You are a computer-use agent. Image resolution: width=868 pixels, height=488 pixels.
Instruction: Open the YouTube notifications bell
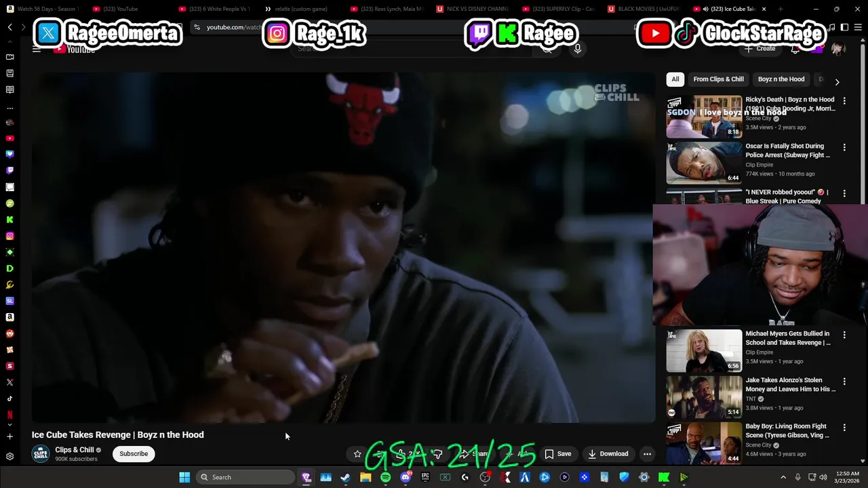pos(795,49)
